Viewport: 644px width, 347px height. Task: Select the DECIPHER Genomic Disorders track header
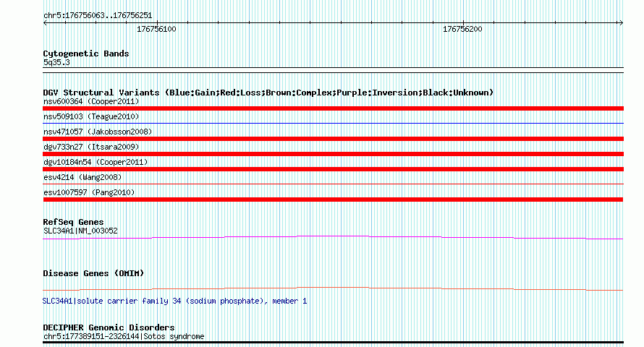[x=109, y=327]
